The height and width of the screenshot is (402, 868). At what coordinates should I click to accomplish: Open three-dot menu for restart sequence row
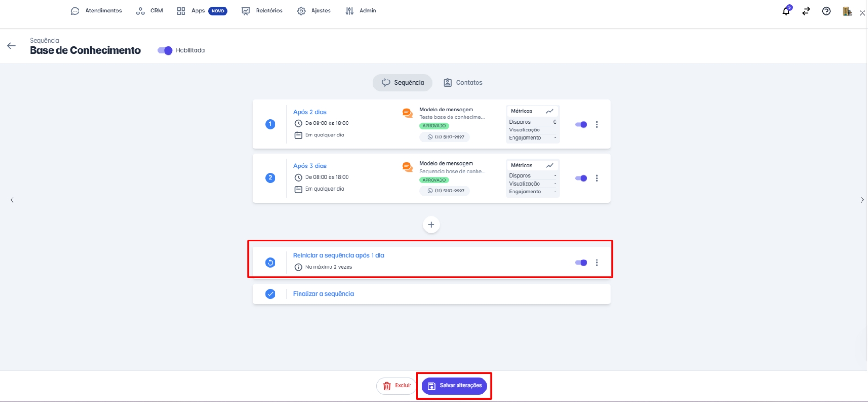[597, 263]
